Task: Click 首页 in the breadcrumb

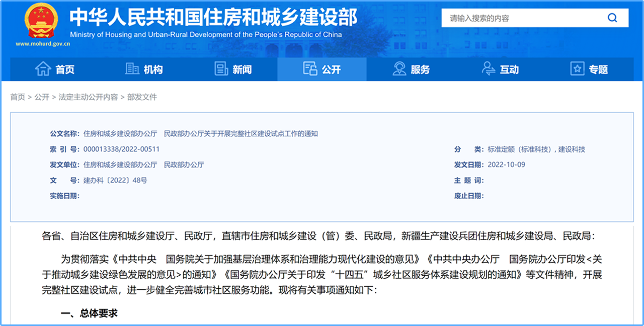Action: (18, 97)
